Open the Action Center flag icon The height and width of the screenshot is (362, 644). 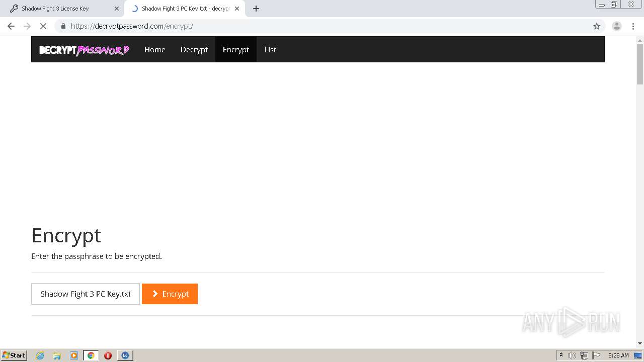(596, 355)
